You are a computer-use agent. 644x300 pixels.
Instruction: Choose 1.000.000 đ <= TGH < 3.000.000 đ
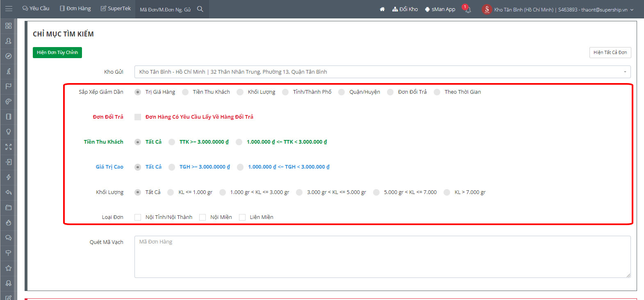pyautogui.click(x=240, y=167)
